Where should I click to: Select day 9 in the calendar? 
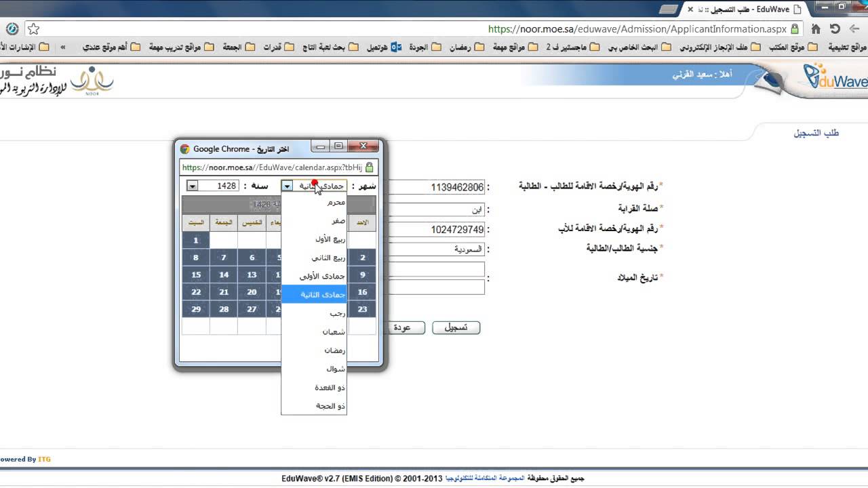coord(363,274)
